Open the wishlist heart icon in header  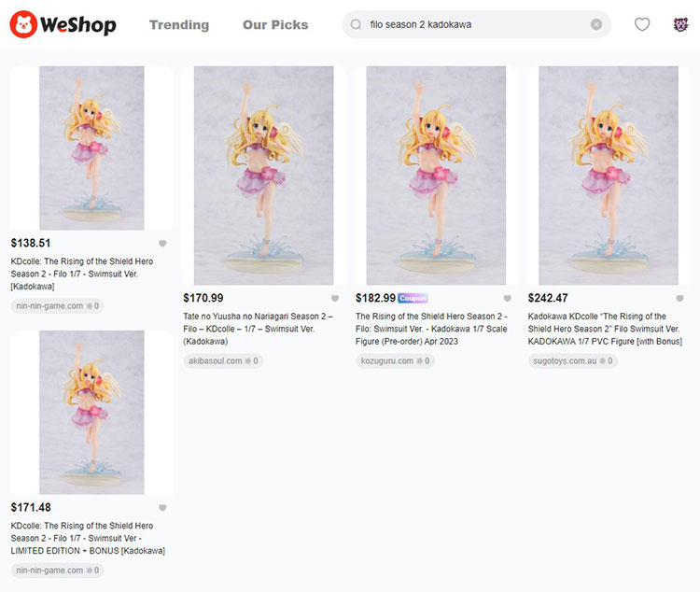pos(642,24)
